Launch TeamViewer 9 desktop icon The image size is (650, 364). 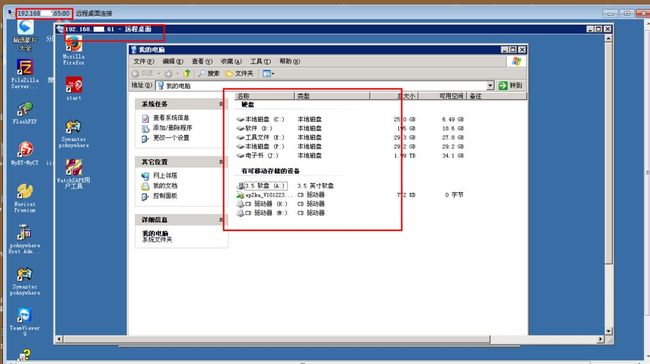[x=24, y=321]
